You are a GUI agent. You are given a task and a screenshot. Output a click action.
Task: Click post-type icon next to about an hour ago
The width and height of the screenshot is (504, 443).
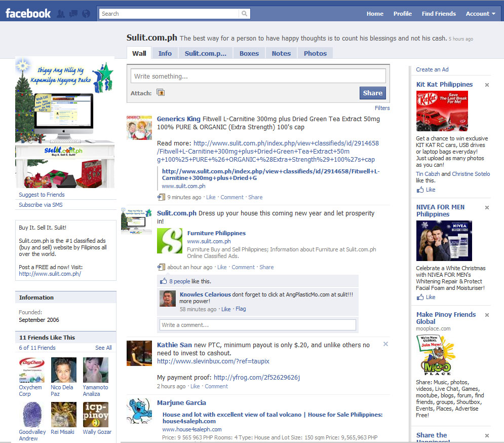pyautogui.click(x=161, y=267)
